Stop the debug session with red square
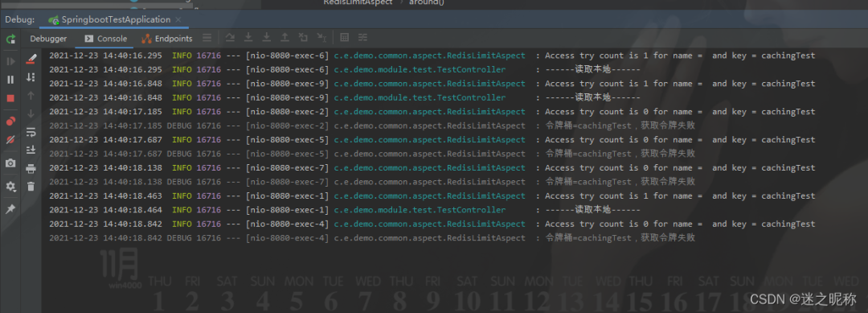Image resolution: width=868 pixels, height=313 pixels. pos(10,98)
